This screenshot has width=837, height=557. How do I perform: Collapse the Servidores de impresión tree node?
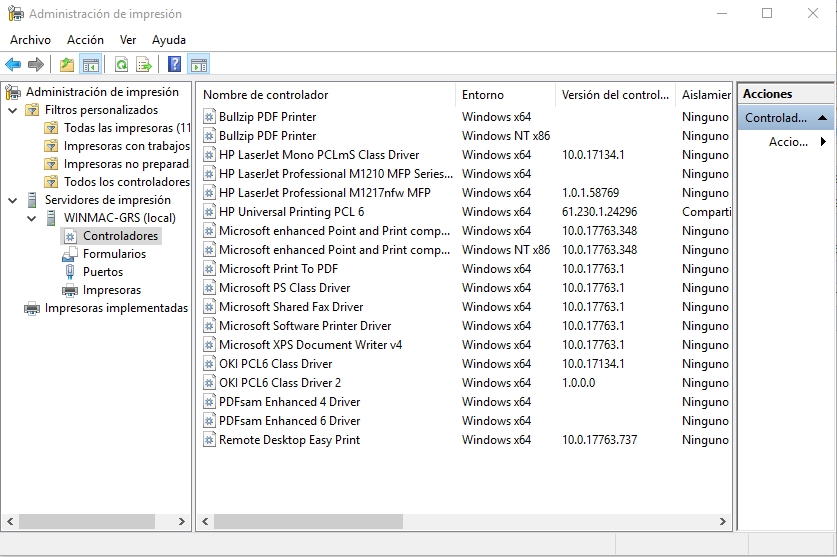(13, 200)
